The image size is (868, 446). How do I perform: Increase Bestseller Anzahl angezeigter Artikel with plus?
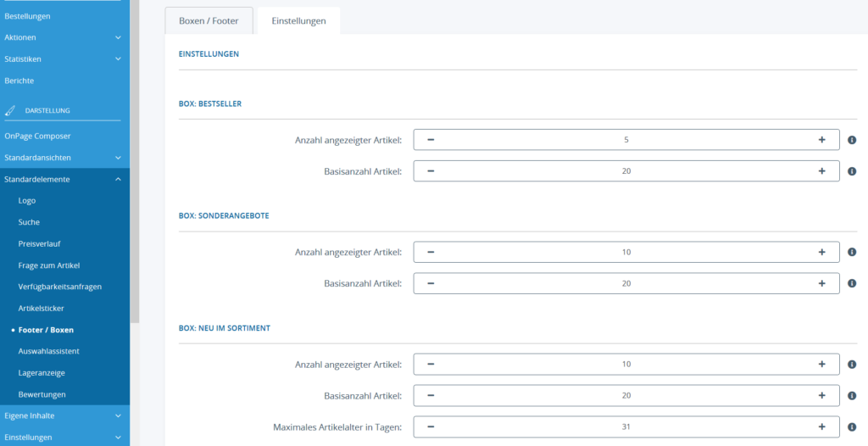point(821,140)
